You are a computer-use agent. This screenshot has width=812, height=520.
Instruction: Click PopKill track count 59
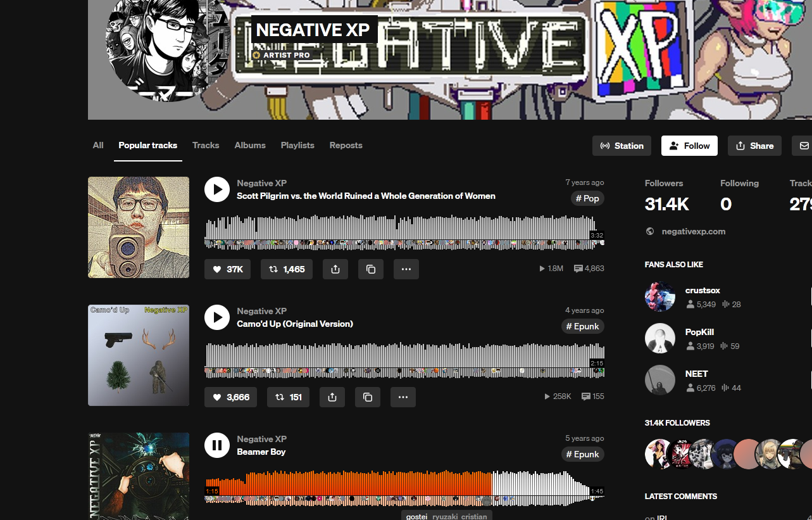[x=730, y=346]
